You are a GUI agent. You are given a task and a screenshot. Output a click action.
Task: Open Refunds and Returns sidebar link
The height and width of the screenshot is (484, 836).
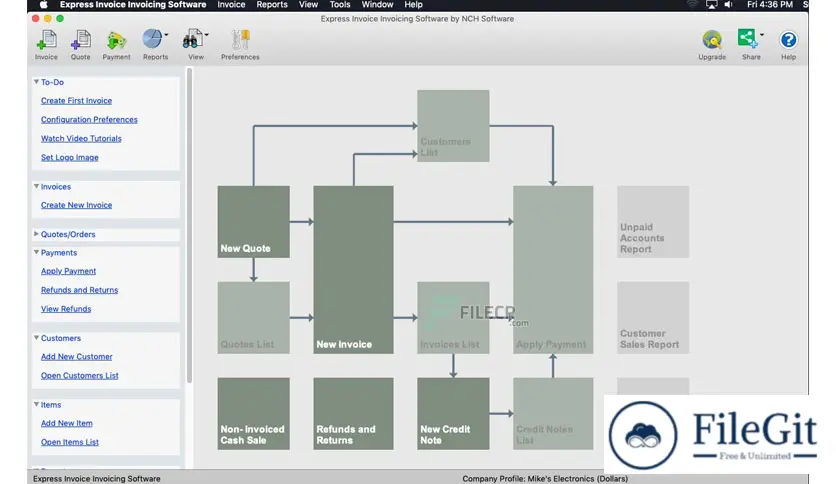79,290
